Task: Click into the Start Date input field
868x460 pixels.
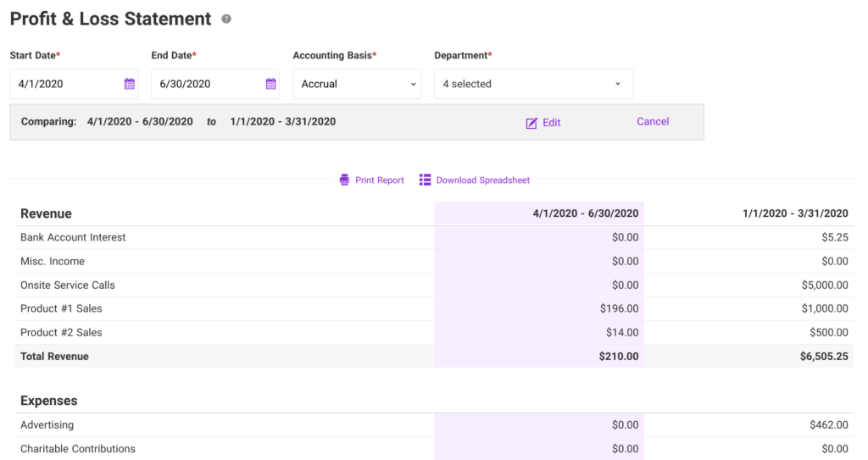Action: pyautogui.click(x=64, y=84)
